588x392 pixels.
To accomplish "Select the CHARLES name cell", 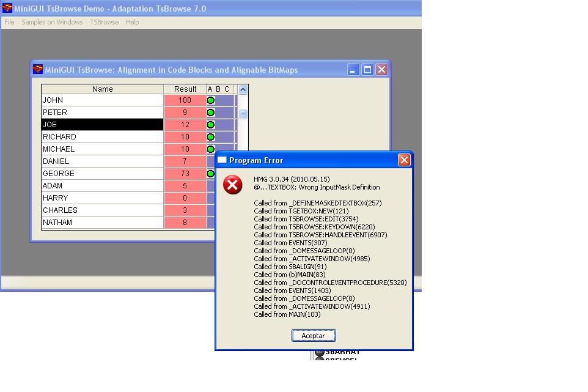I will coord(102,210).
